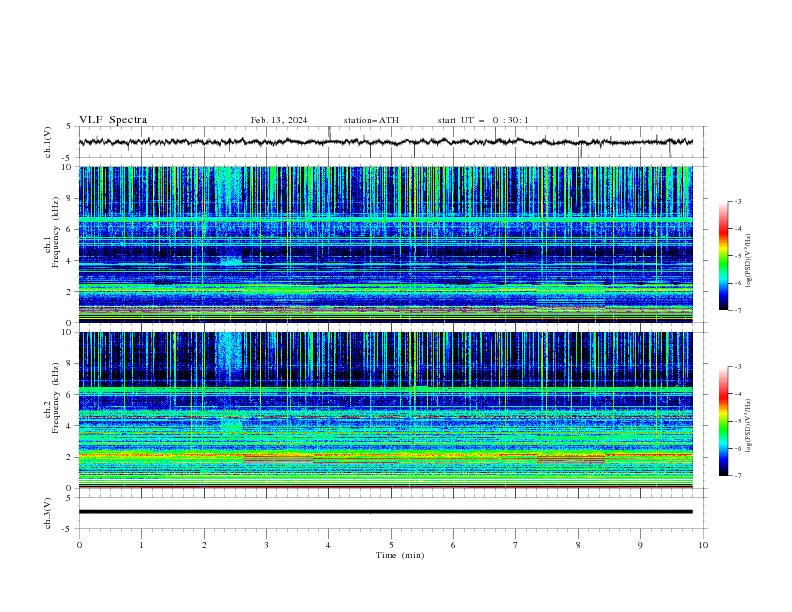Click the lower color scale bar beside ch.2
Image resolution: width=792 pixels, height=612 pixels.
click(x=723, y=421)
